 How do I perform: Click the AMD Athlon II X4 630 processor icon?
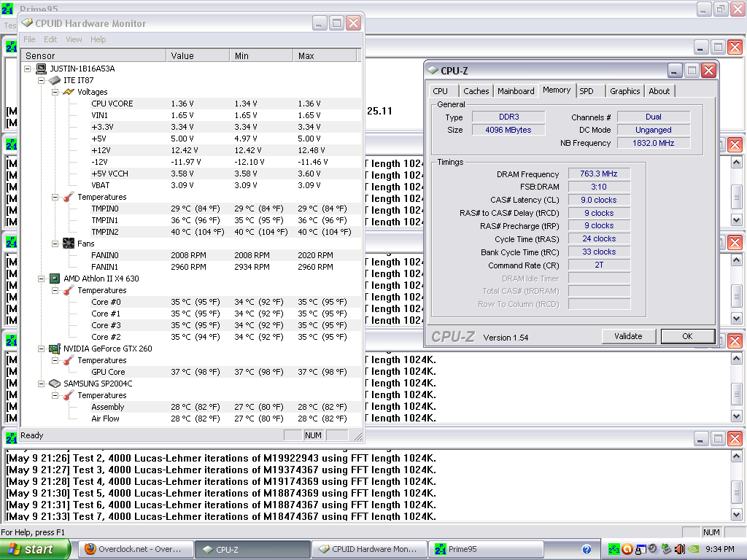[55, 279]
